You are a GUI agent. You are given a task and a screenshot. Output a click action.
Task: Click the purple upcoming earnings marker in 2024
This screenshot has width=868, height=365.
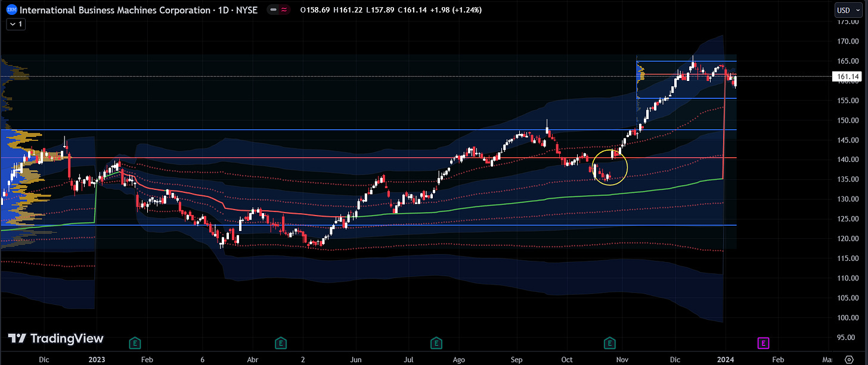pyautogui.click(x=763, y=343)
